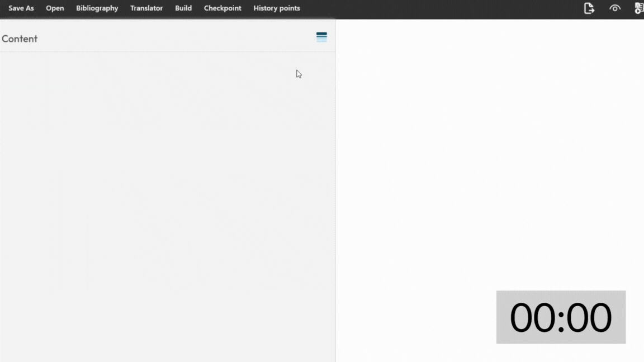This screenshot has height=362, width=644.
Task: Open a file via the Open menu
Action: point(55,8)
